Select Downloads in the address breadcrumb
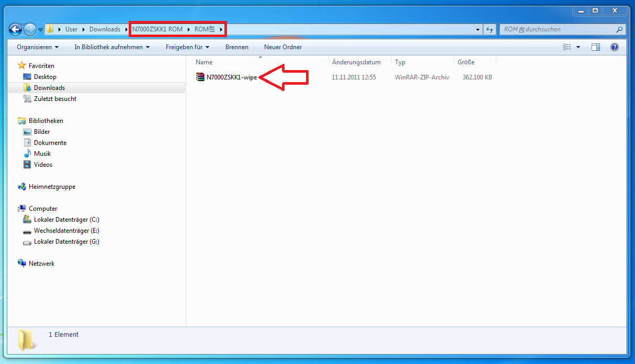The image size is (635, 364). click(105, 29)
